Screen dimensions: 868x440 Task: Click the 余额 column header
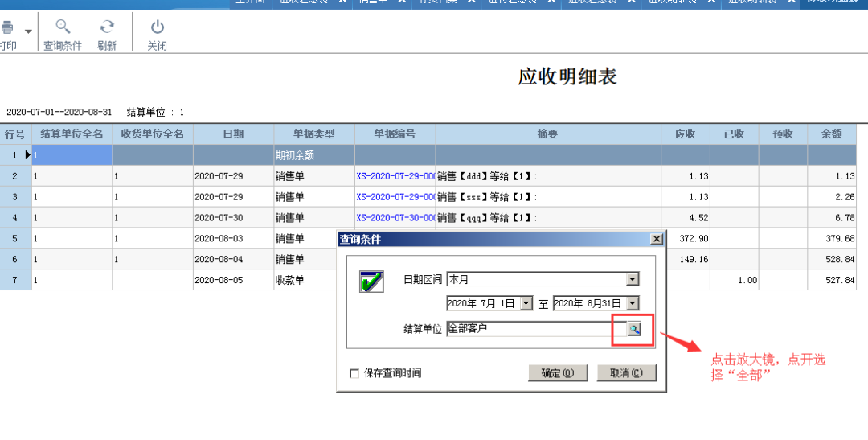point(831,134)
